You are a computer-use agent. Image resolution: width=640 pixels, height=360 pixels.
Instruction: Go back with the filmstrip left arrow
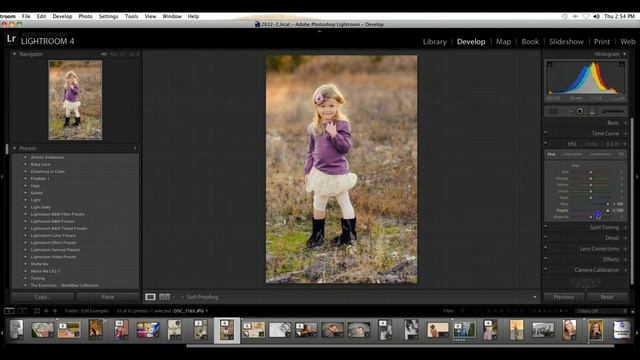[46, 311]
